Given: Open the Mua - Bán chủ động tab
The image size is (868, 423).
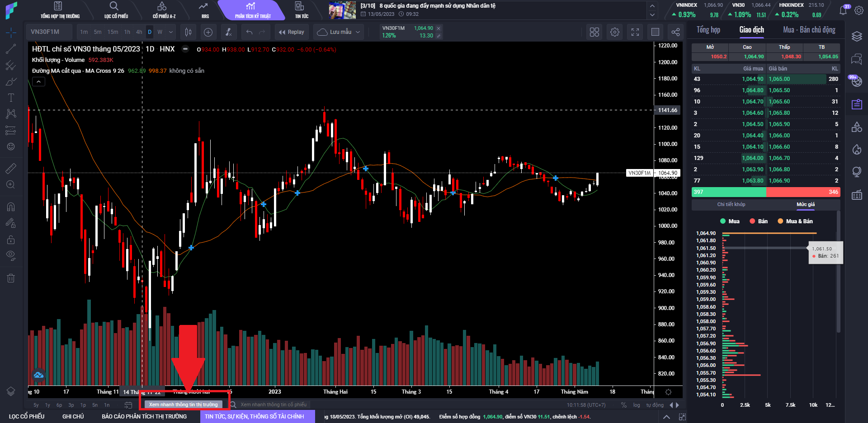Looking at the screenshot, I should coord(809,30).
